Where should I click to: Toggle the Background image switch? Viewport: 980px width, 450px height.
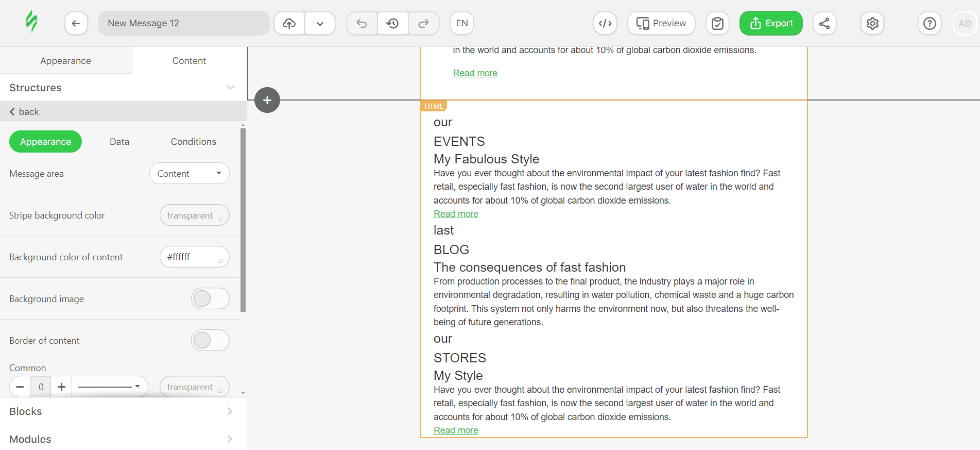click(210, 298)
